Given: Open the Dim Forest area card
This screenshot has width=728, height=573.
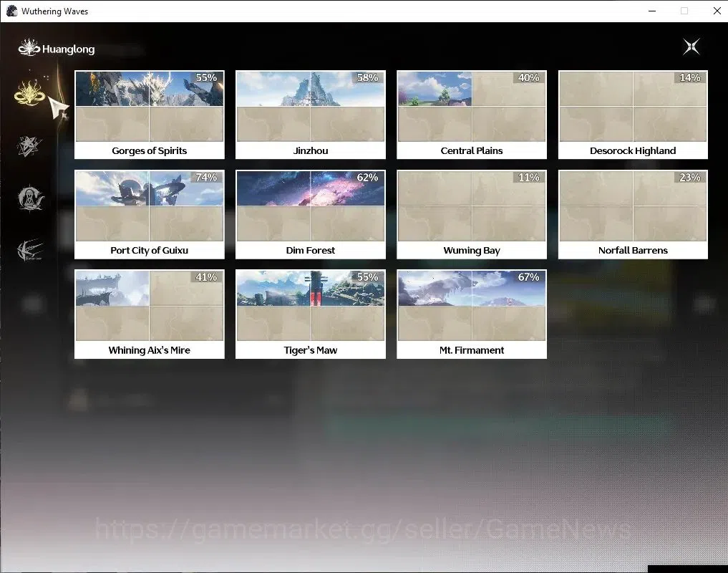Looking at the screenshot, I should tap(311, 214).
